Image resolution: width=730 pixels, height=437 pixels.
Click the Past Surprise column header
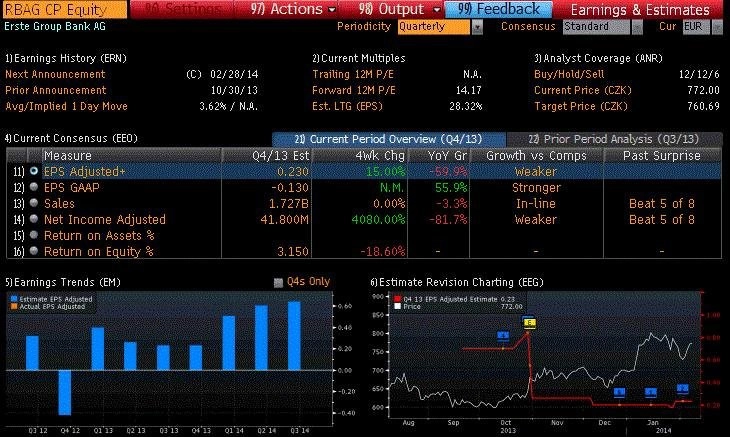point(662,155)
